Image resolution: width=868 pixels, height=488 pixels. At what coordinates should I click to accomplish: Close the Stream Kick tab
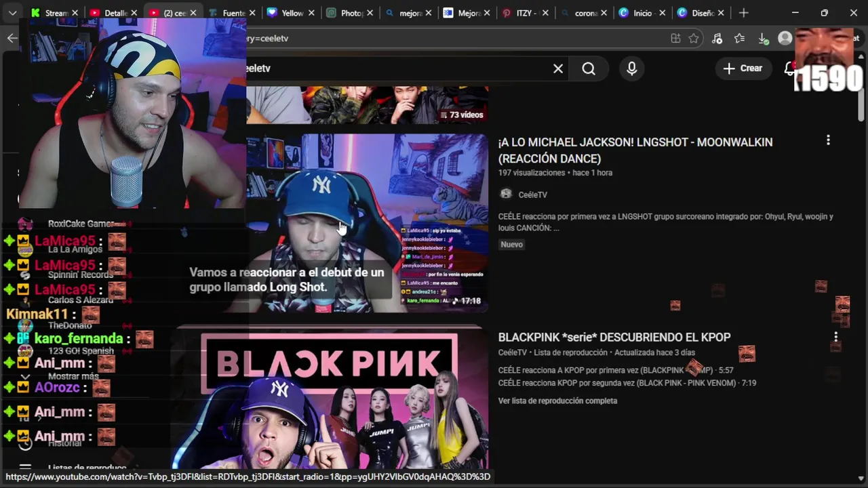[x=75, y=13]
